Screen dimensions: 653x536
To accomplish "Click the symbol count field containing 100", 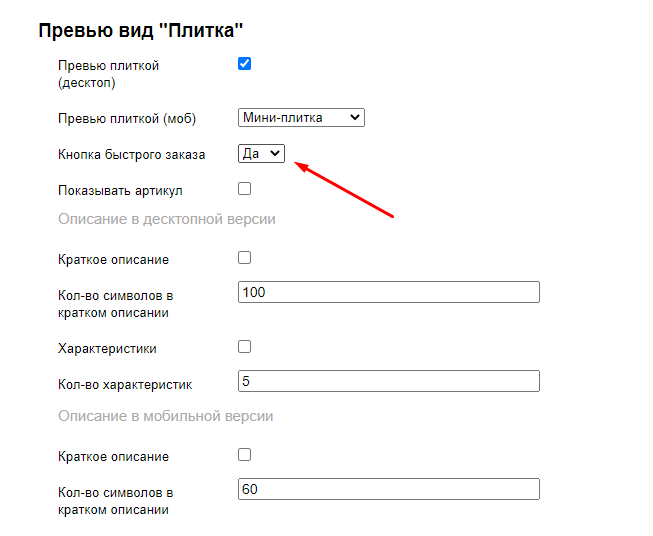I will (389, 292).
